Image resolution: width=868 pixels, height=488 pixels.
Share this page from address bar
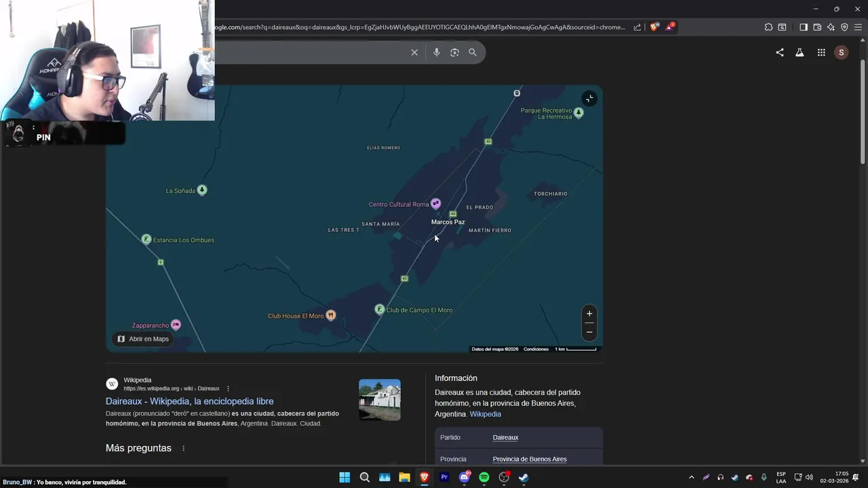click(637, 27)
